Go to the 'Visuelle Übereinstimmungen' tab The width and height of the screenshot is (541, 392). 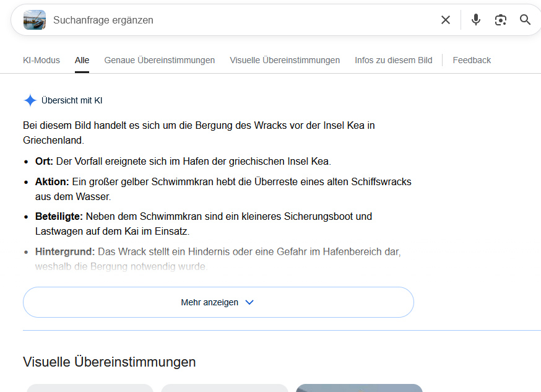pyautogui.click(x=285, y=60)
